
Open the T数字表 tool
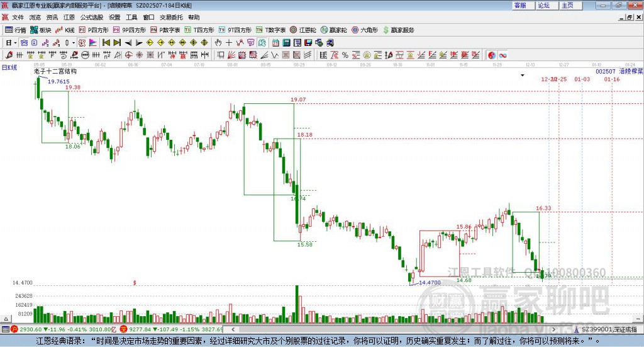[x=270, y=30]
